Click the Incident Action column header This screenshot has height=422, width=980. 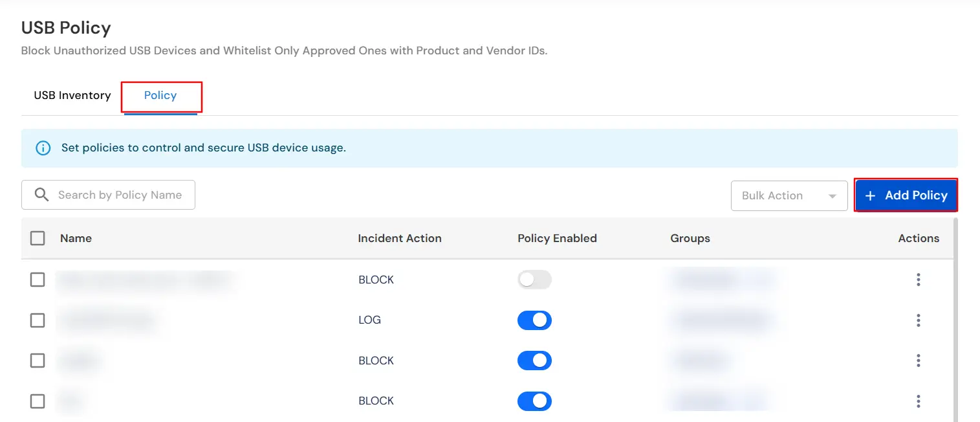pos(400,238)
